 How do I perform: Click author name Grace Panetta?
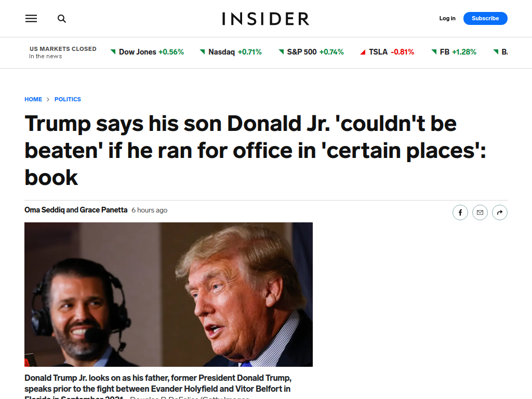pos(103,210)
